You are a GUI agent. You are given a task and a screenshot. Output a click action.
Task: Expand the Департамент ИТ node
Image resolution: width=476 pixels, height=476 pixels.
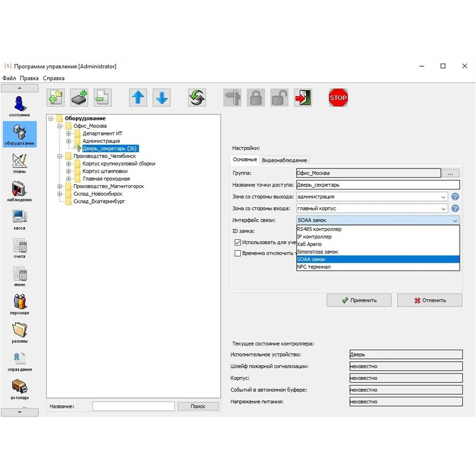point(69,134)
